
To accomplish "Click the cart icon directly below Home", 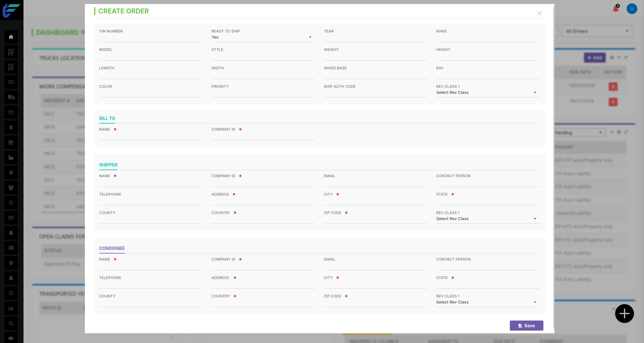I will 11,52.
